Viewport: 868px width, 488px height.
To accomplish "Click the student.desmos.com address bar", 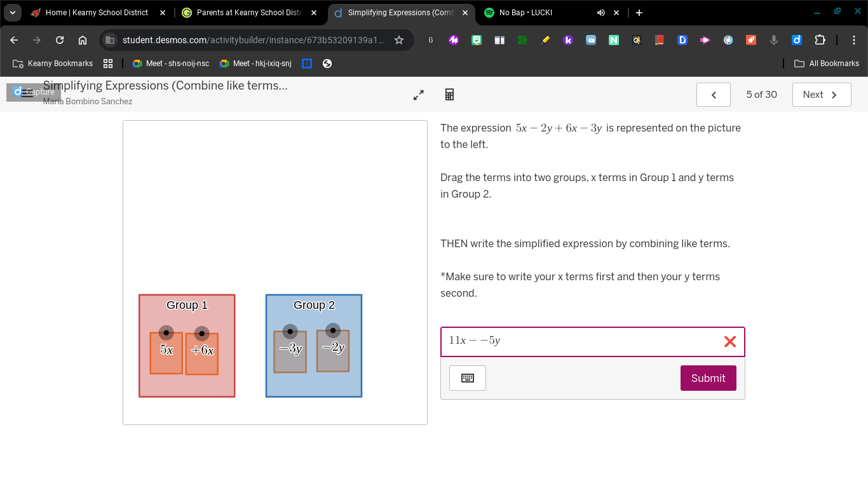I will [x=253, y=40].
